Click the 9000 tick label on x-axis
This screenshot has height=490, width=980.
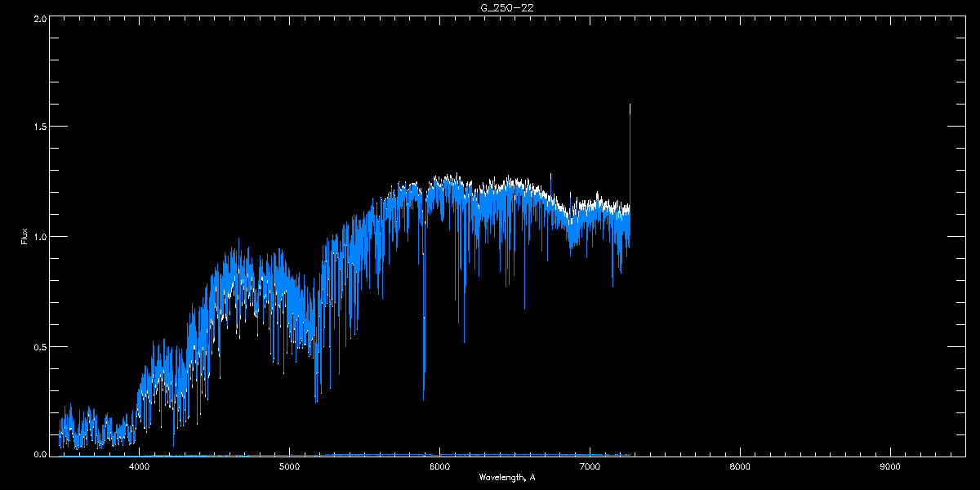(890, 467)
